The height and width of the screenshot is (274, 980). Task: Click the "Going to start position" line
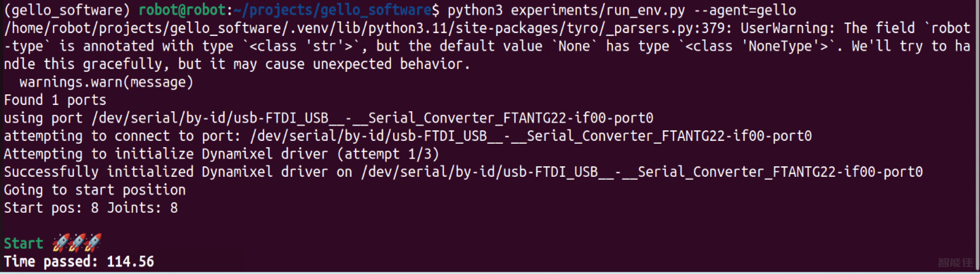(95, 190)
